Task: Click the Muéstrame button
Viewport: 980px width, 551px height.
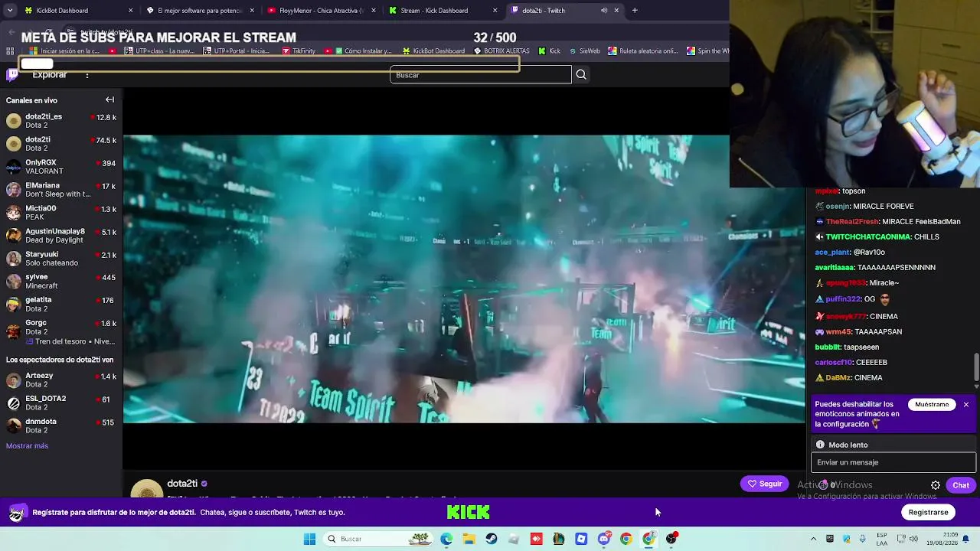Action: pyautogui.click(x=932, y=404)
